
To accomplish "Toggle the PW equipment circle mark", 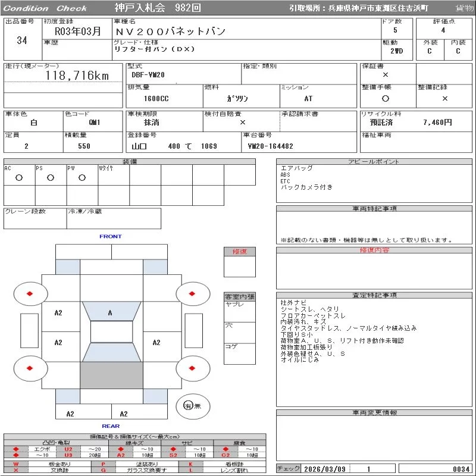I will 82,177.
